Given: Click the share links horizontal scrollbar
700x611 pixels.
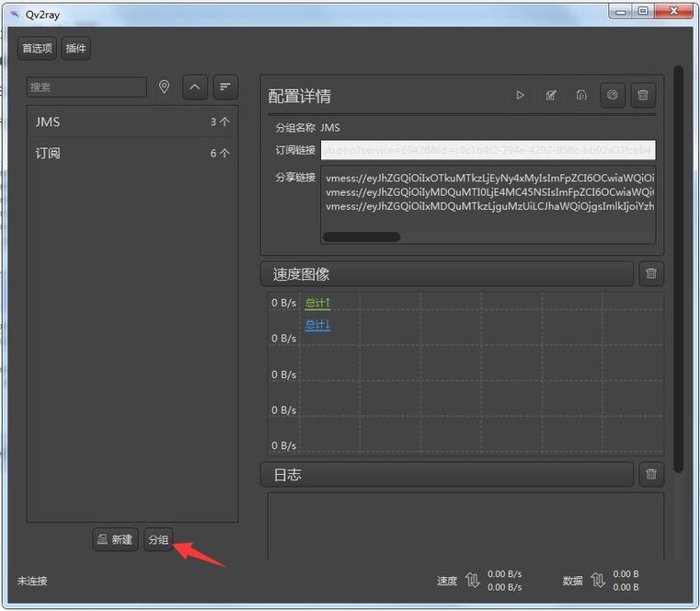Looking at the screenshot, I should point(361,236).
